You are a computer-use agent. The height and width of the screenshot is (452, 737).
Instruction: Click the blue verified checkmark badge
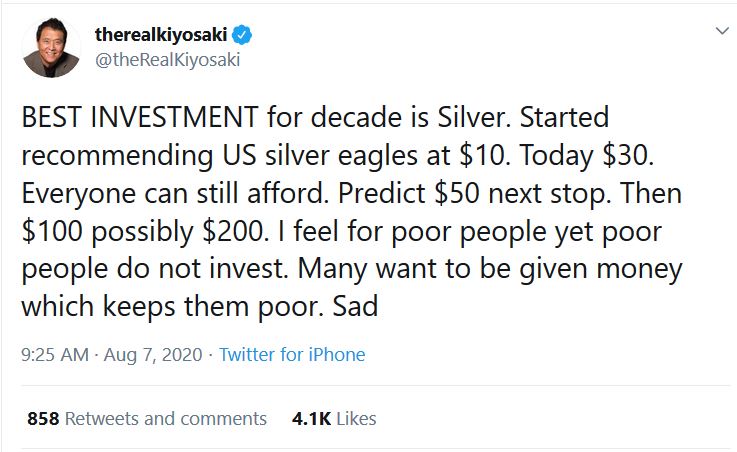[x=243, y=35]
